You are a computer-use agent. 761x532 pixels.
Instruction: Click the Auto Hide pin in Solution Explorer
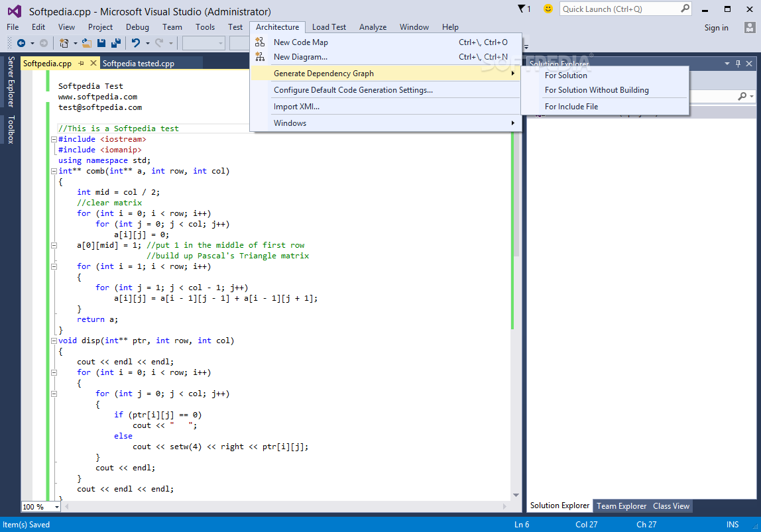[738, 64]
